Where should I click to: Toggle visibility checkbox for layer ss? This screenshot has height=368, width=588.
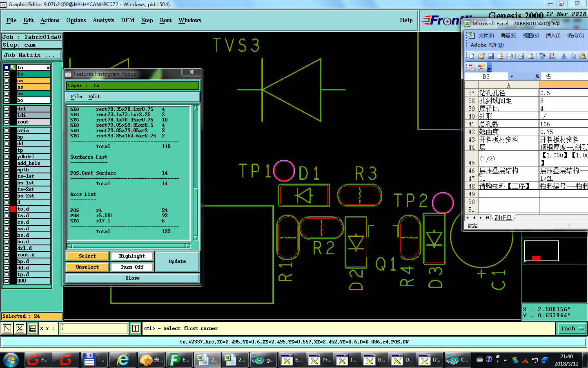click(7, 87)
